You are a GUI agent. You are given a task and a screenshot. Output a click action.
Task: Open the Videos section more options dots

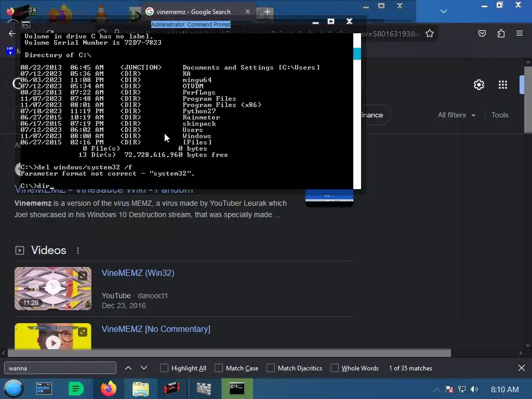pyautogui.click(x=78, y=250)
